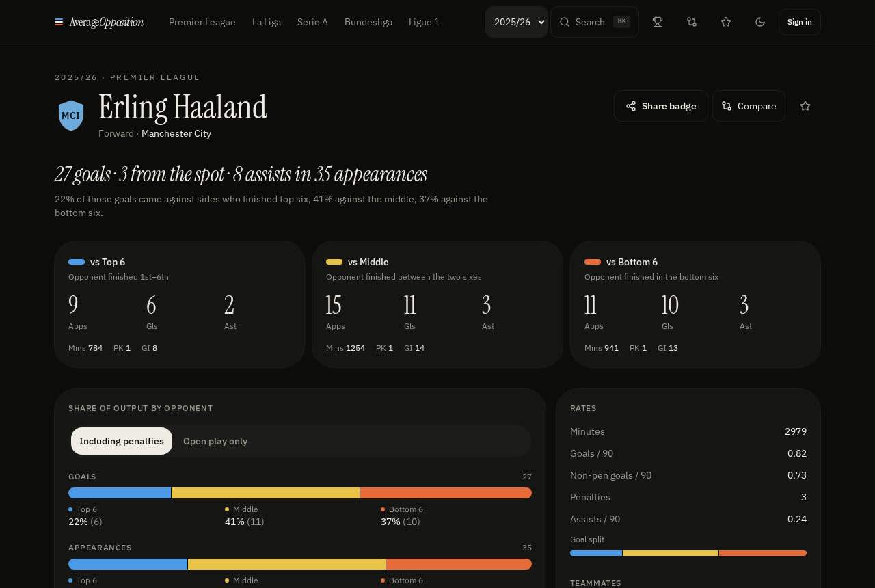The image size is (875, 588).
Task: Click the Assists / 90 value 0.24
Action: tap(797, 519)
